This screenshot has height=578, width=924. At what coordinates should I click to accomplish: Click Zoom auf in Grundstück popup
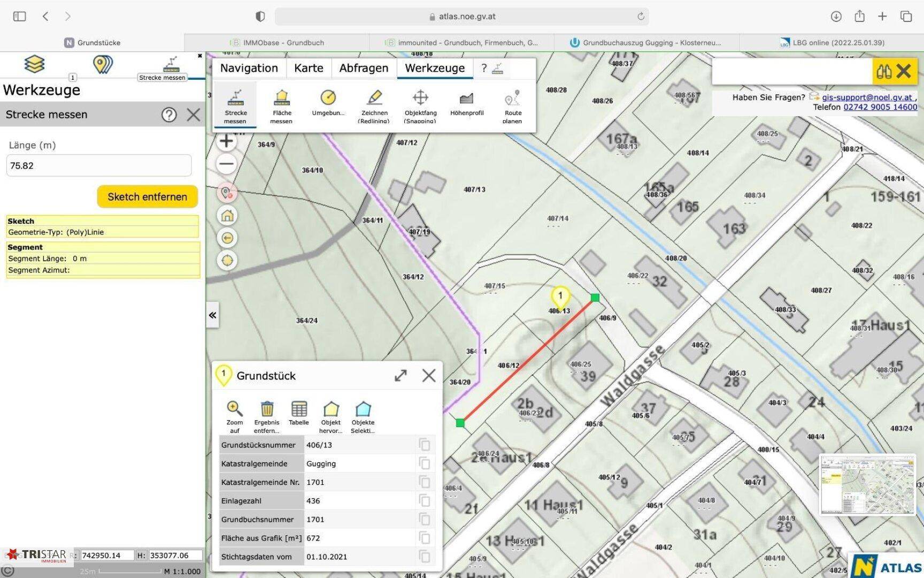235,417
